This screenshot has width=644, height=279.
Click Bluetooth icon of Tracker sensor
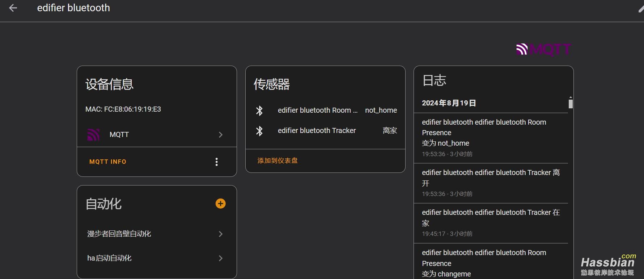pyautogui.click(x=259, y=131)
